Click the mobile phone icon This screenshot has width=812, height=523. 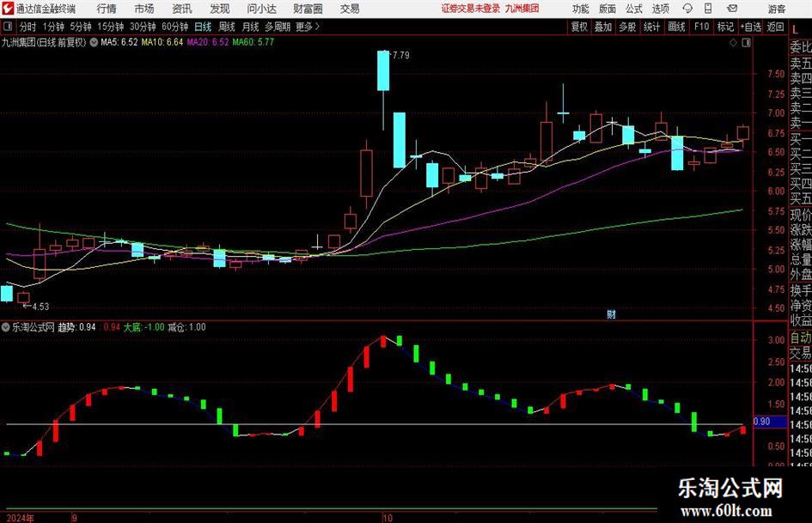pos(708,9)
